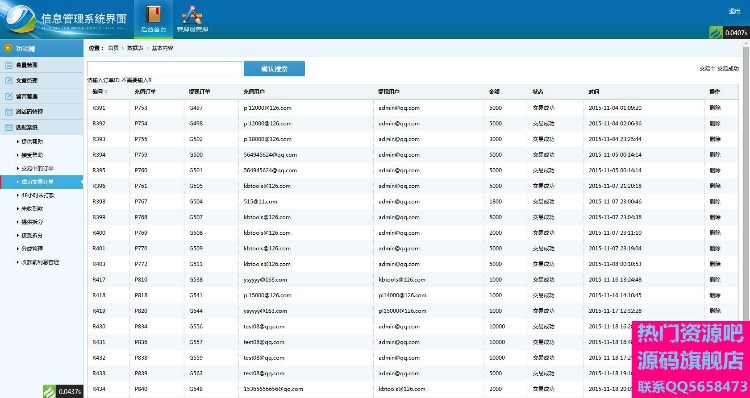
Task: Click order number P753
Action: (x=141, y=108)
